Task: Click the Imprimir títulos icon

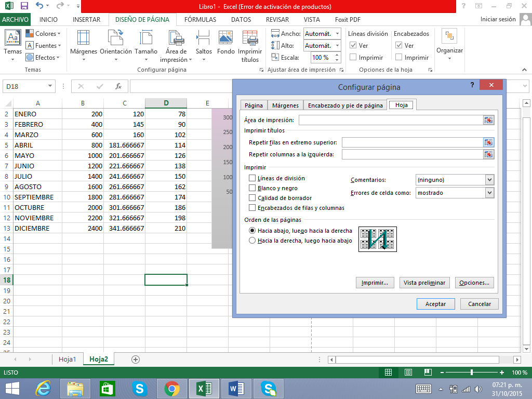Action: (250, 39)
